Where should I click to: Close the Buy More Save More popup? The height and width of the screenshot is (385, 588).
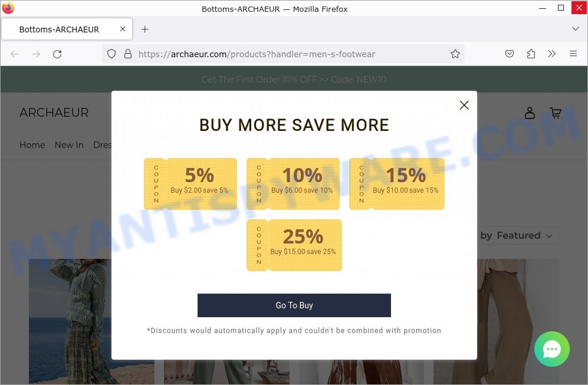tap(464, 106)
